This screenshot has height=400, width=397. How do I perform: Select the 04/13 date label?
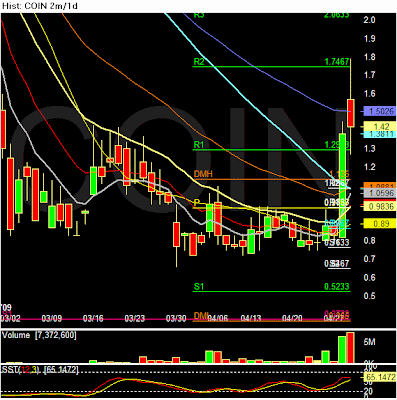point(251,318)
